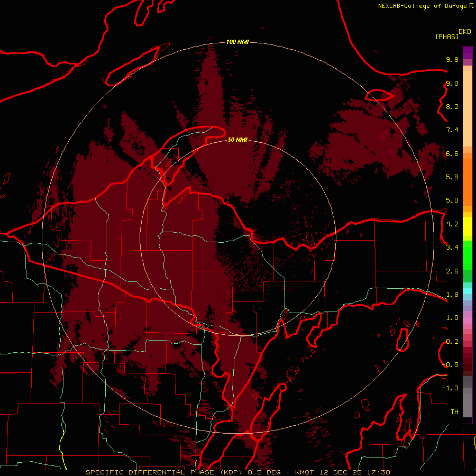Click the 0.5 DEG elevation text
The width and height of the screenshot is (476, 476).
[263, 472]
